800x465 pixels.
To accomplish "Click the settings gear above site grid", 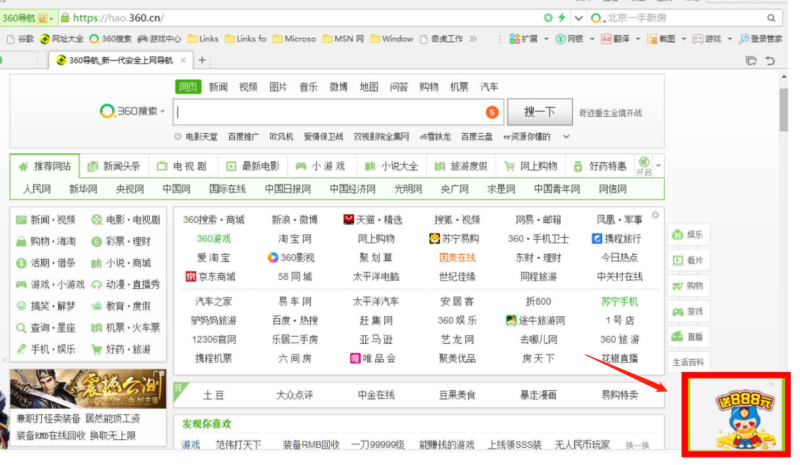I will [656, 214].
